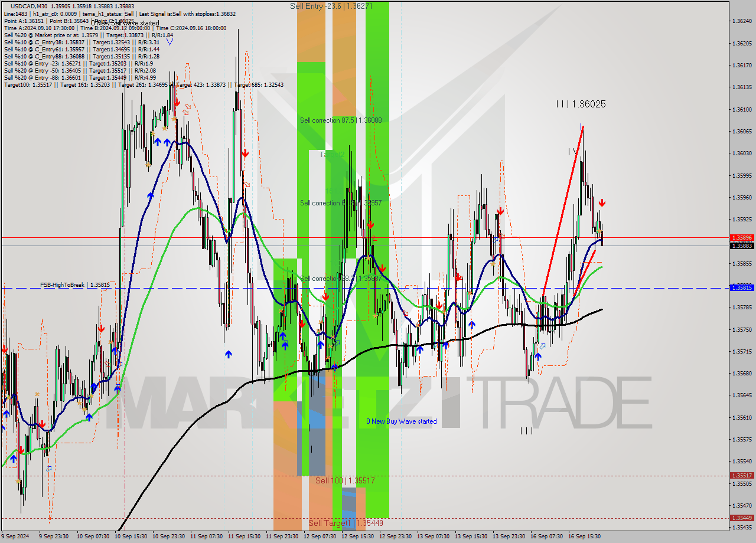Click the 1.36100 price scale value
This screenshot has width=756, height=543.
[741, 109]
